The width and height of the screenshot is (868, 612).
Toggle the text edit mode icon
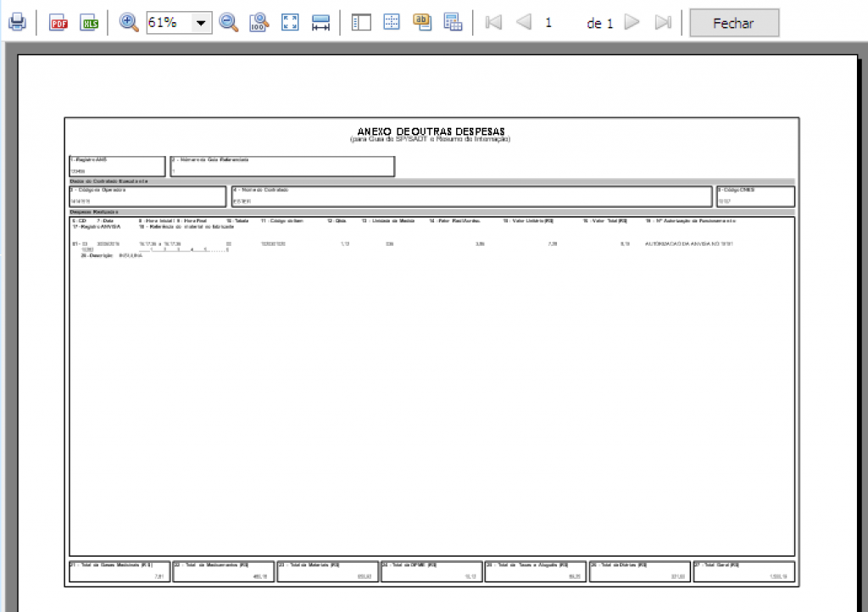[422, 23]
